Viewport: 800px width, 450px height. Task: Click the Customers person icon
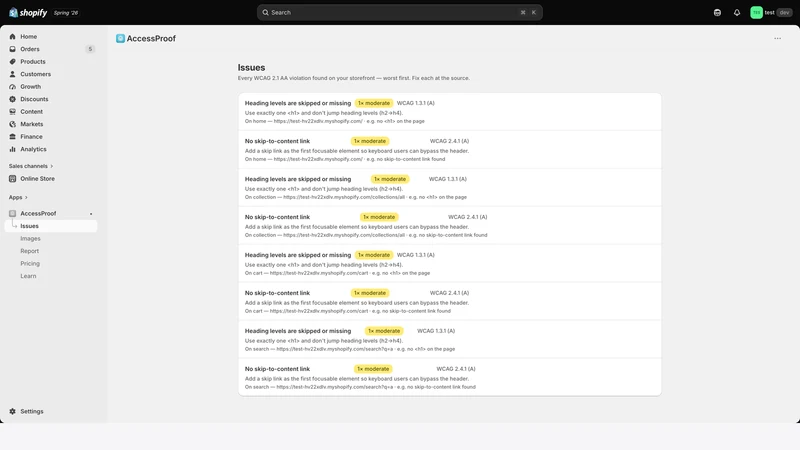(x=12, y=74)
